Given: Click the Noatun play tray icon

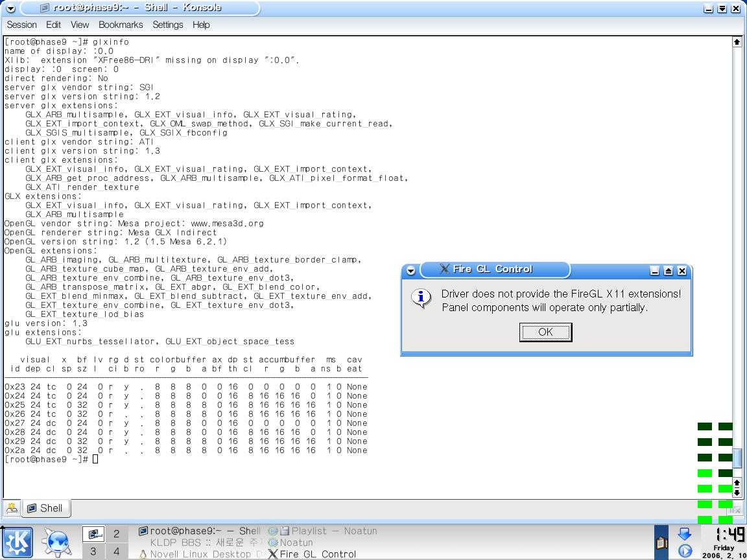Looking at the screenshot, I should click(x=685, y=551).
